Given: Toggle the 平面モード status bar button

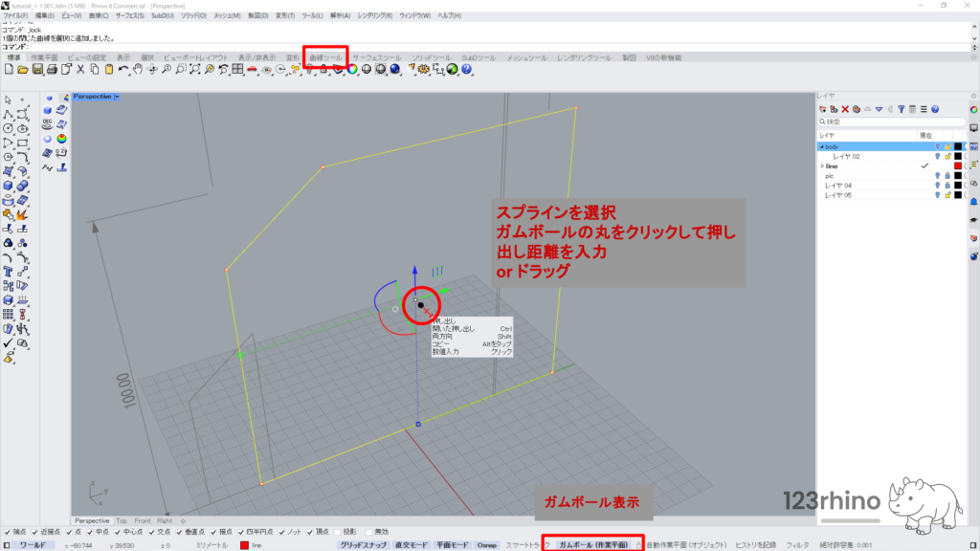Looking at the screenshot, I should click(x=452, y=545).
